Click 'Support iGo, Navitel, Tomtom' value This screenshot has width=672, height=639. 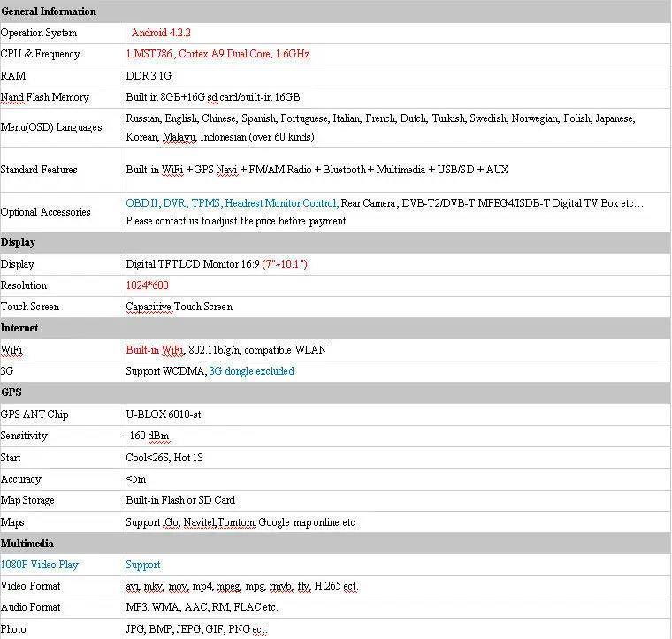241,522
